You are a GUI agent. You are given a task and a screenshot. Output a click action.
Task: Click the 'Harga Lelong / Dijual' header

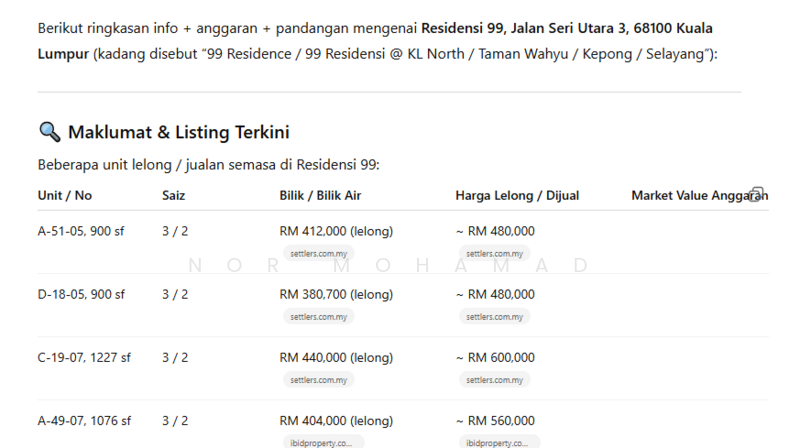(517, 196)
